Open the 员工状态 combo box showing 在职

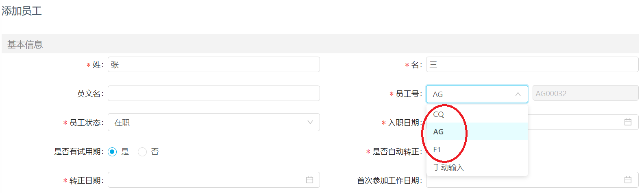[214, 122]
